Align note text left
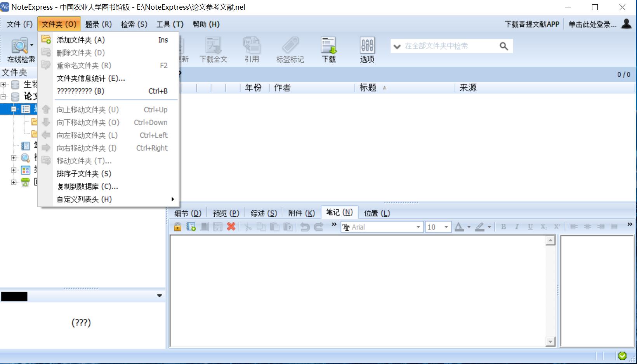 coord(574,227)
